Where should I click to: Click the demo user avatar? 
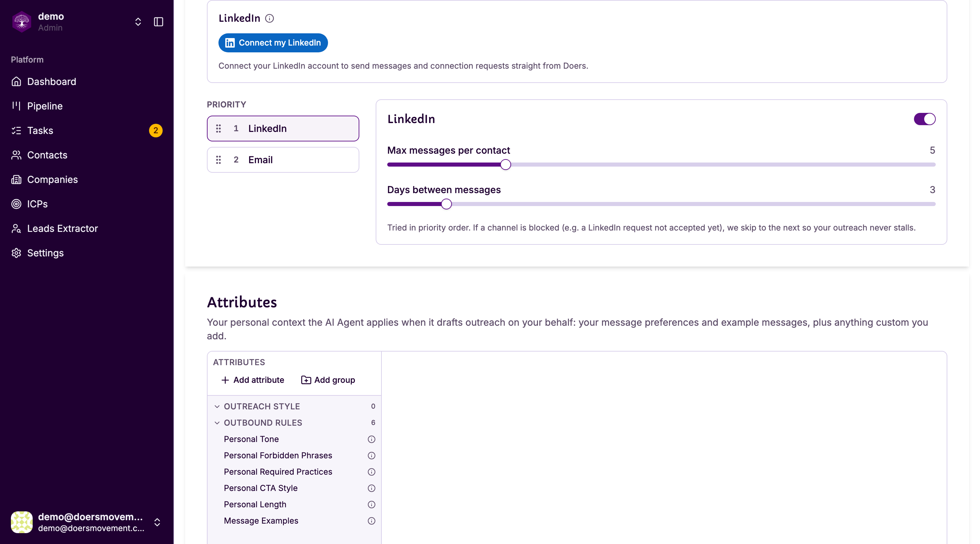tap(22, 522)
